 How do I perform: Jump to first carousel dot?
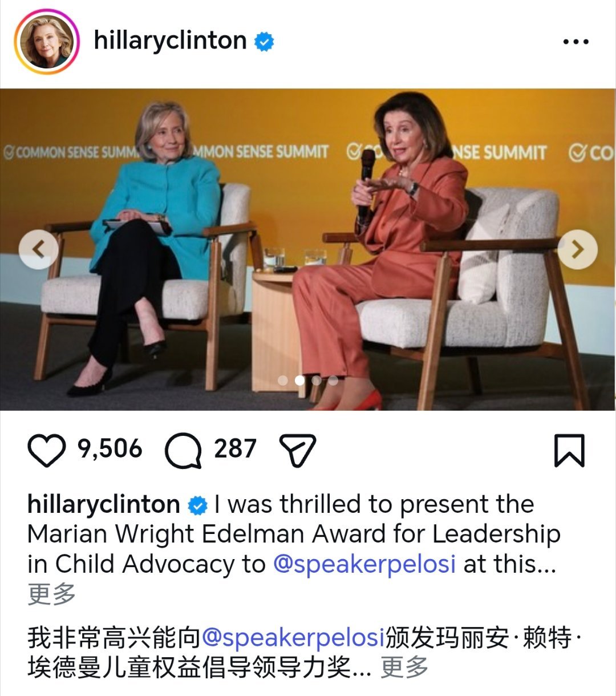tap(283, 380)
